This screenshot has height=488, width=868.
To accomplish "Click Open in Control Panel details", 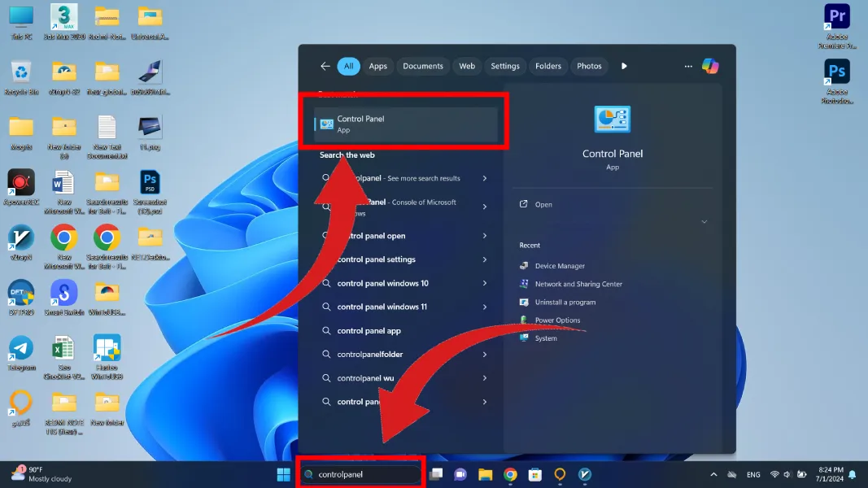I will point(543,205).
